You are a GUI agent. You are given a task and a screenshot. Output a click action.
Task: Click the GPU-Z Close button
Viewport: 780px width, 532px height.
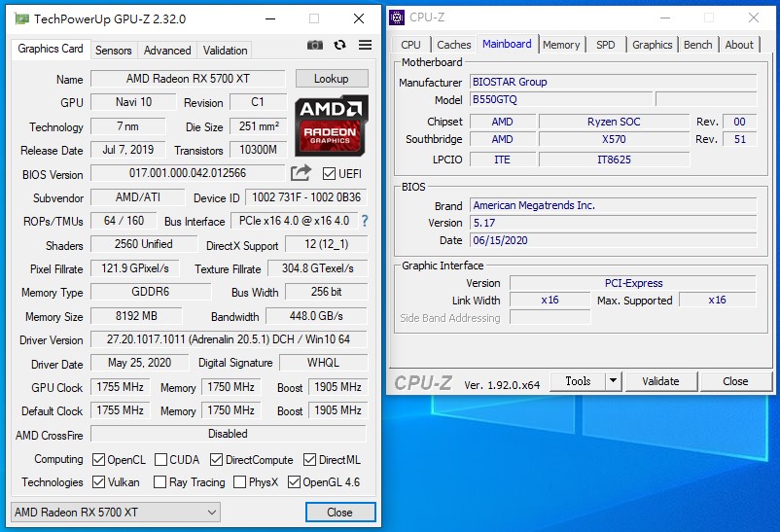point(339,513)
